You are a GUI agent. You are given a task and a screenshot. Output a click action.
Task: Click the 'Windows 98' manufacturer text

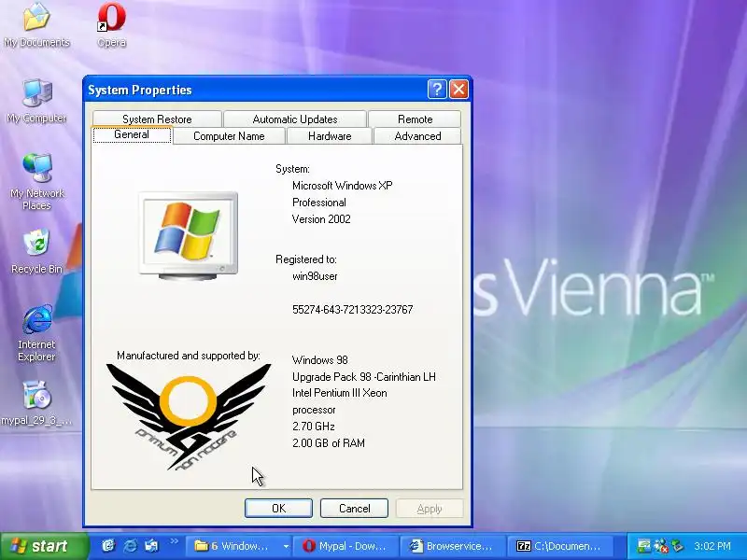pyautogui.click(x=320, y=360)
